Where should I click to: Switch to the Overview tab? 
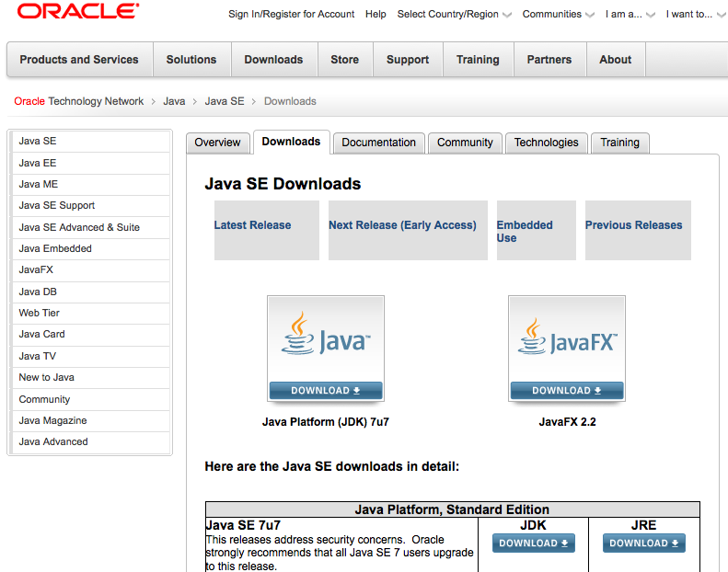coord(217,143)
